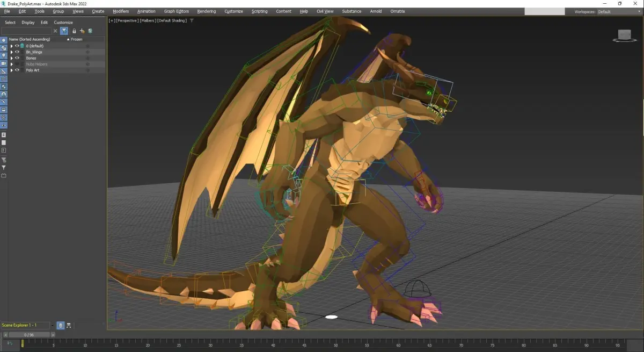The height and width of the screenshot is (352, 644).
Task: Step to previous frame with left arrow
Action: pos(6,334)
